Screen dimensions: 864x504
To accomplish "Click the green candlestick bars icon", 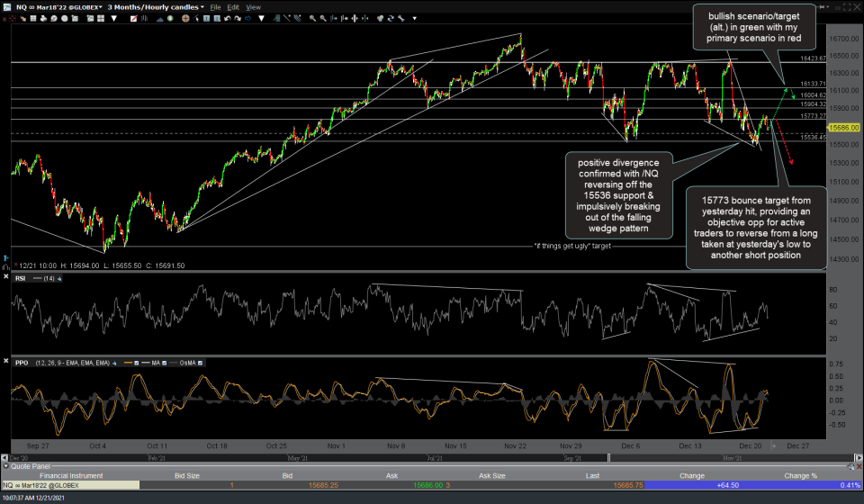I will (x=144, y=18).
